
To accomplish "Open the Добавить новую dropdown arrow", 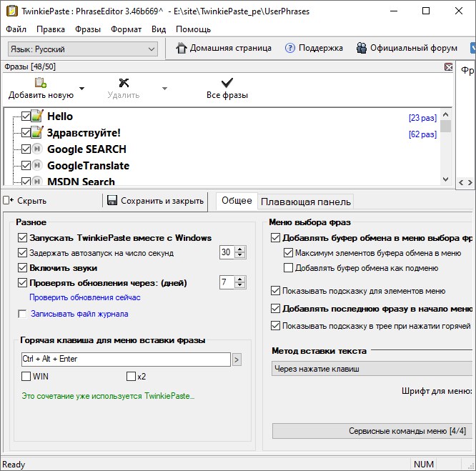I will pyautogui.click(x=81, y=89).
